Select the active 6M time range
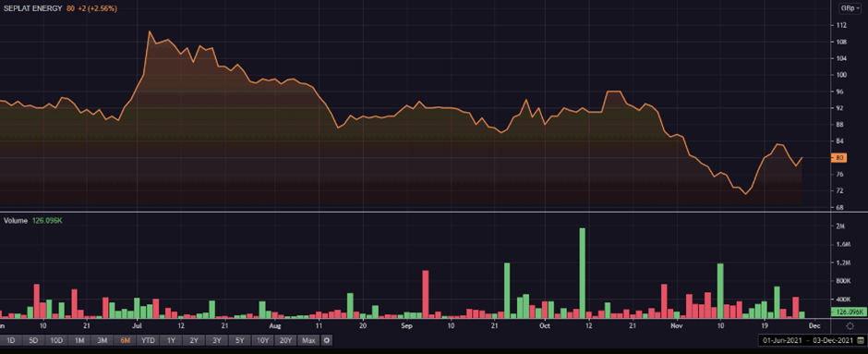The height and width of the screenshot is (354, 868). click(125, 340)
